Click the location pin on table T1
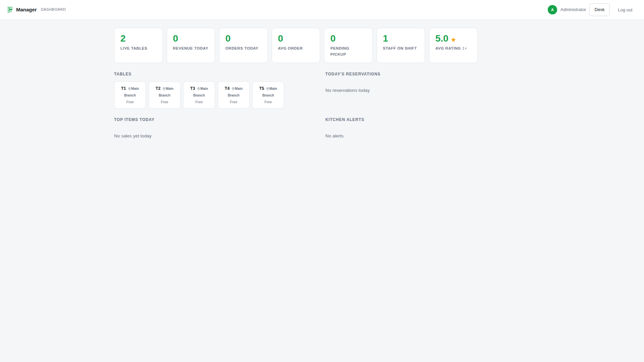The width and height of the screenshot is (644, 362). [129, 89]
